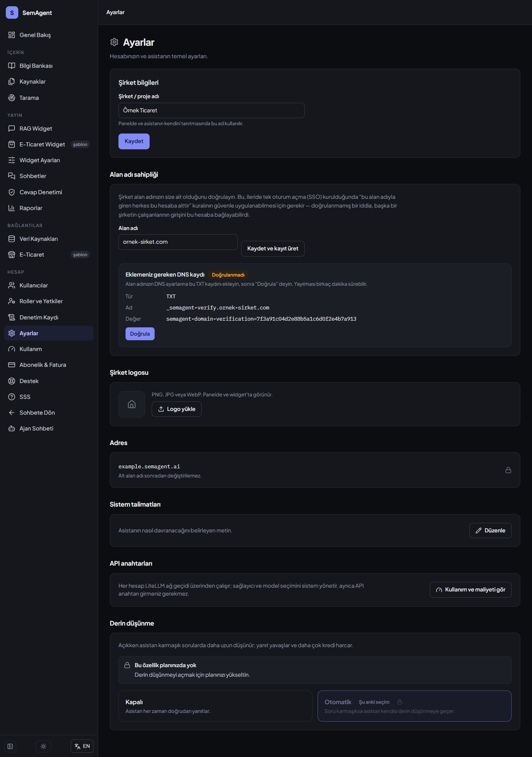Viewport: 532px width, 757px height.
Task: Click Kaydet ve kayıt üret button
Action: (x=273, y=249)
